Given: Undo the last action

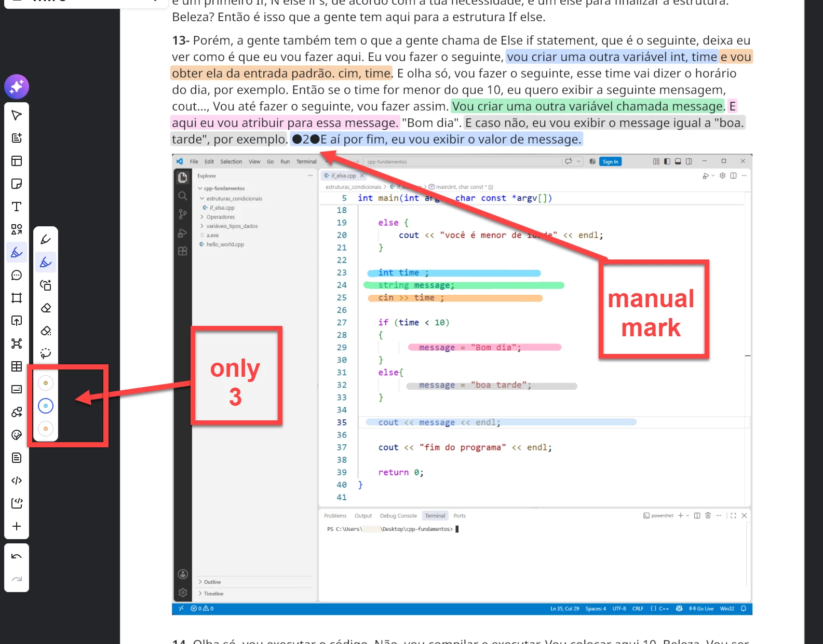Looking at the screenshot, I should [17, 556].
